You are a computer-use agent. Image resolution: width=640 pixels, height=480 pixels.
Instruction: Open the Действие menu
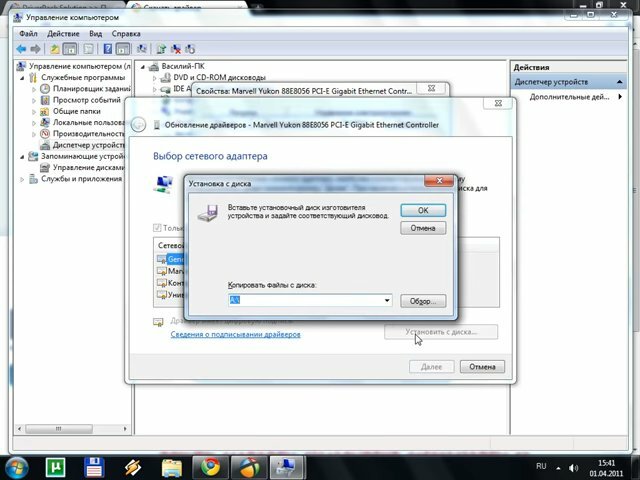63,33
